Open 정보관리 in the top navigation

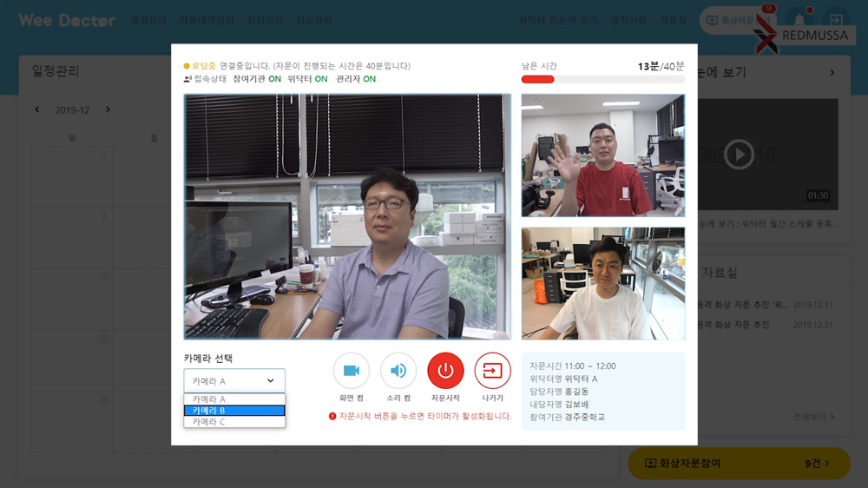(x=314, y=21)
